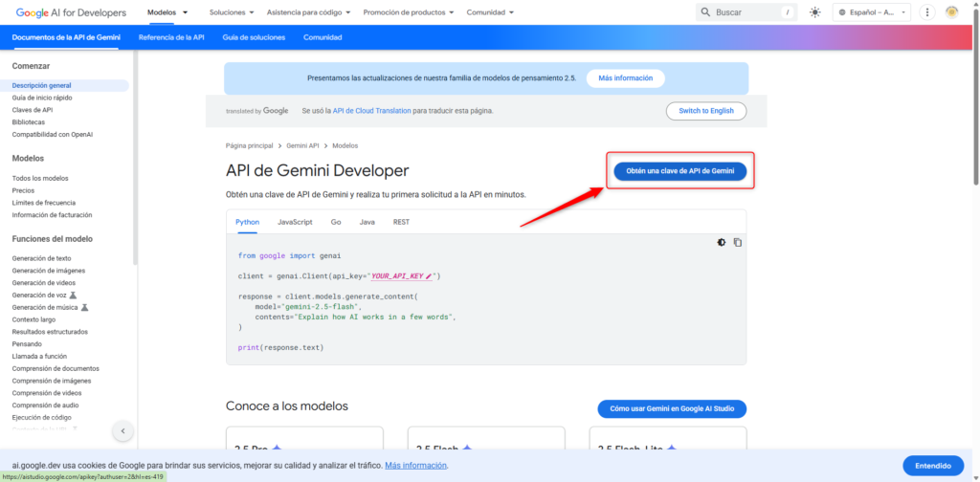The width and height of the screenshot is (980, 482).
Task: Toggle dark code theme icon in code block
Action: click(x=722, y=242)
